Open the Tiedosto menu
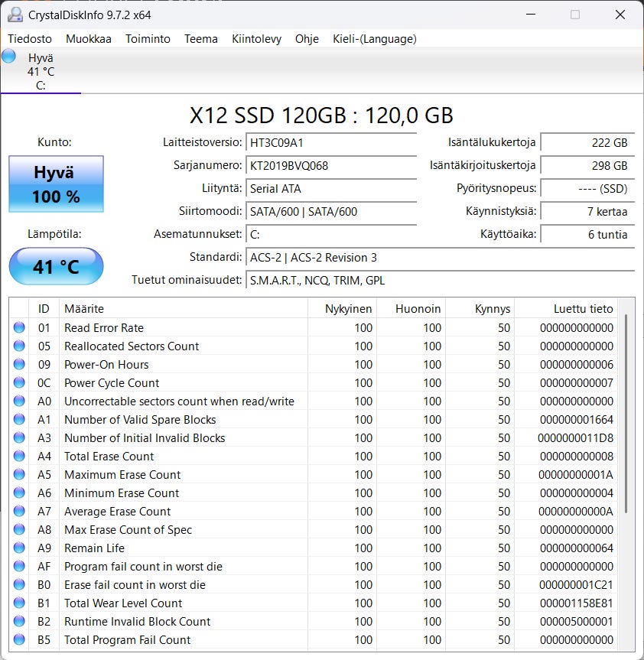The image size is (644, 660). click(x=30, y=39)
